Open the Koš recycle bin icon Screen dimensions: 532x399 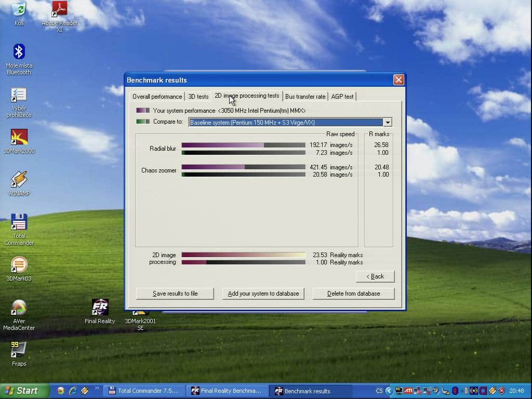(19, 13)
